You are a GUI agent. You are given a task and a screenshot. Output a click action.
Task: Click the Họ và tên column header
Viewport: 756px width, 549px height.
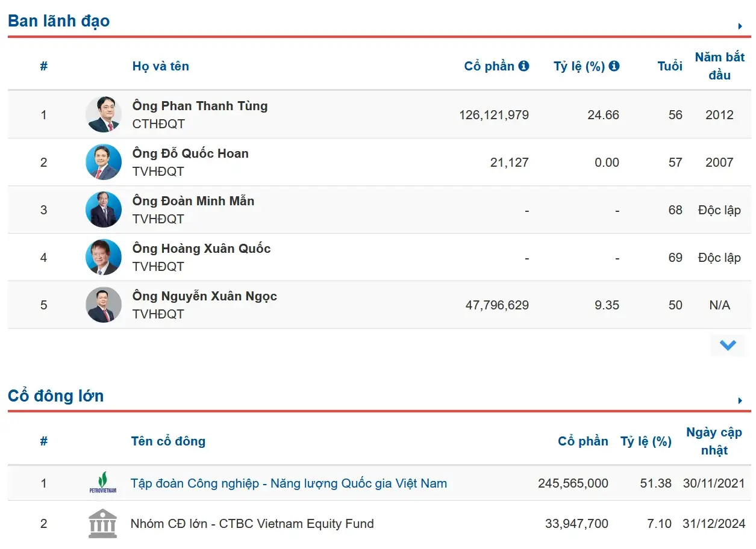pyautogui.click(x=161, y=66)
